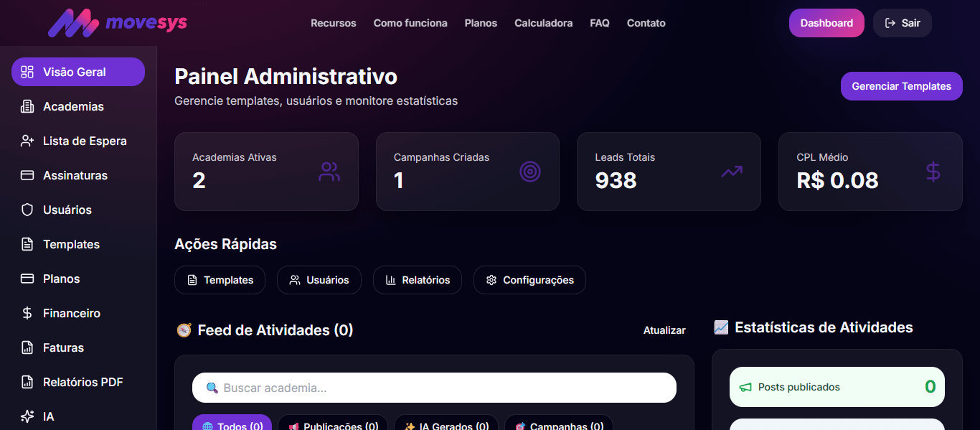Open Academias from the sidebar
The image size is (980, 430).
tap(73, 106)
